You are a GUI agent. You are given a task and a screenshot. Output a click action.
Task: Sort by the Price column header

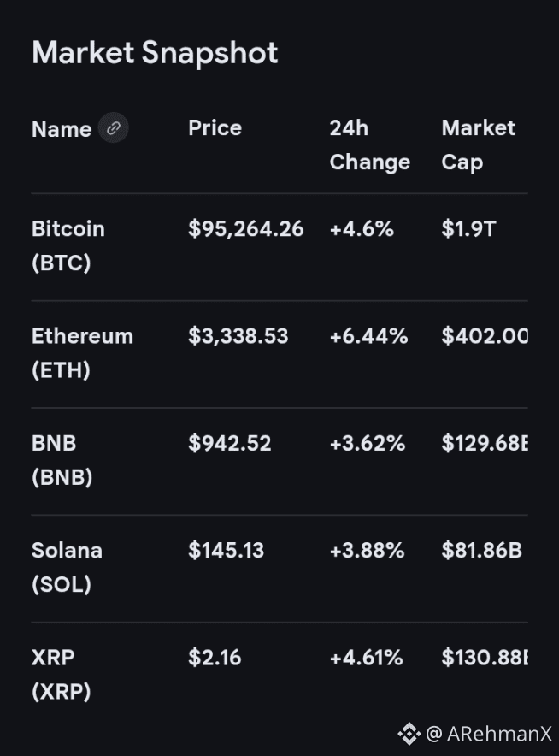215,128
